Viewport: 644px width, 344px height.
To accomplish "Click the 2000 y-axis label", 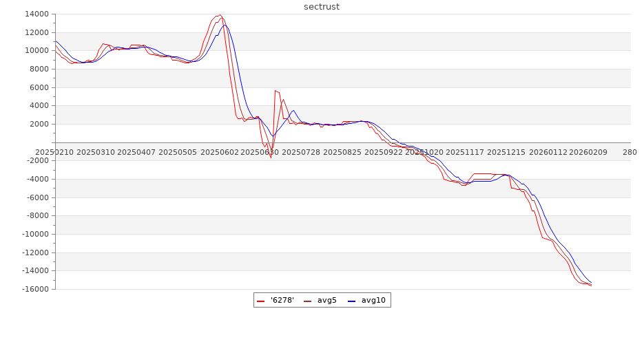I will [38, 125].
